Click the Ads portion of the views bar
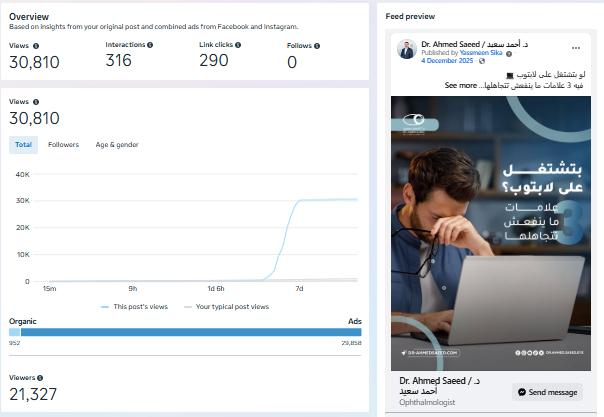The image size is (604, 417). 198,331
